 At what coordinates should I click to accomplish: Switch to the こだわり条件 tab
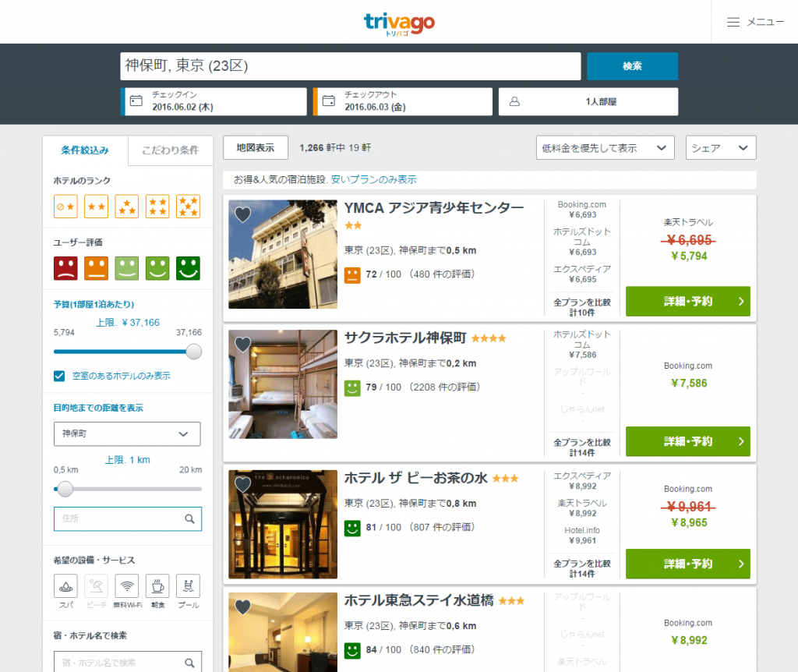(x=170, y=150)
